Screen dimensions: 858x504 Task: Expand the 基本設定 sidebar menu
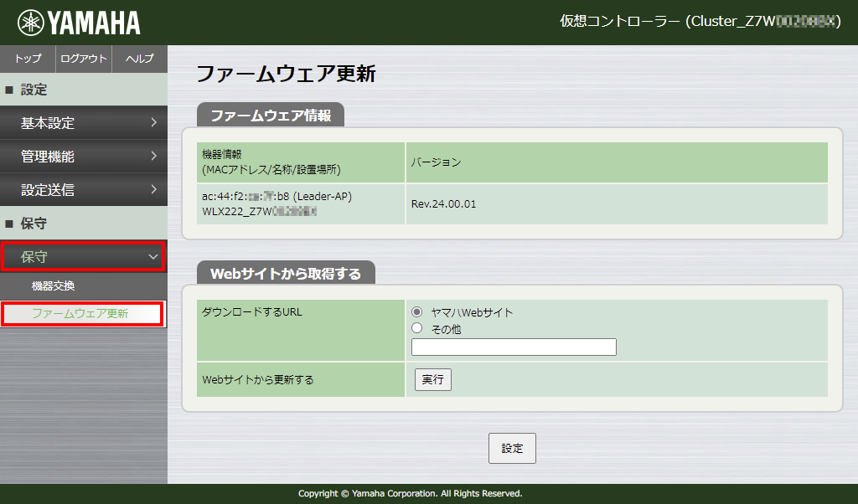(84, 122)
